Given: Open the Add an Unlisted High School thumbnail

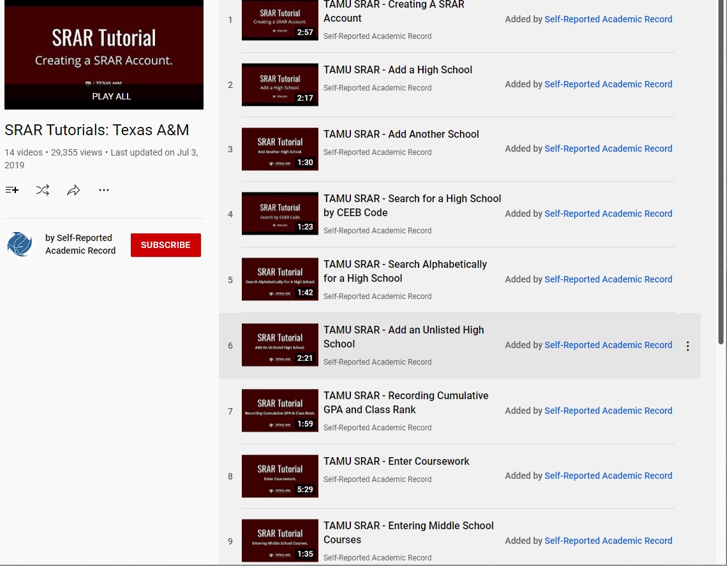Looking at the screenshot, I should coord(280,345).
